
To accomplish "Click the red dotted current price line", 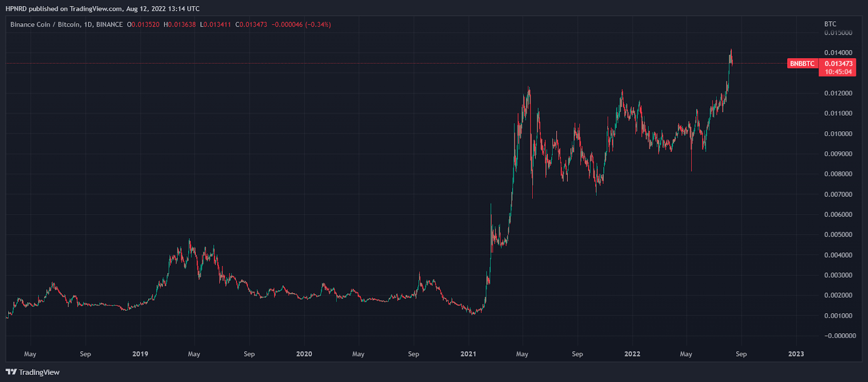I will pyautogui.click(x=380, y=63).
